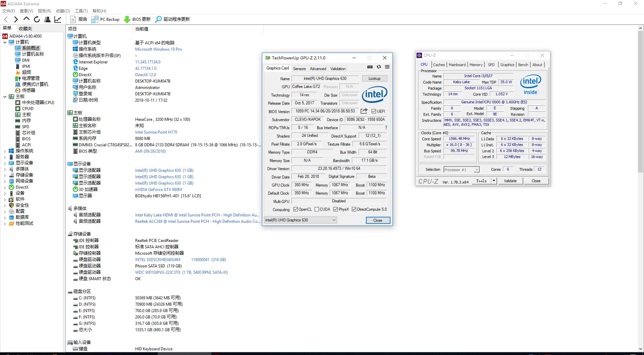This screenshot has height=355, width=644.
Task: Select ACPI tree item
Action: [23, 145]
